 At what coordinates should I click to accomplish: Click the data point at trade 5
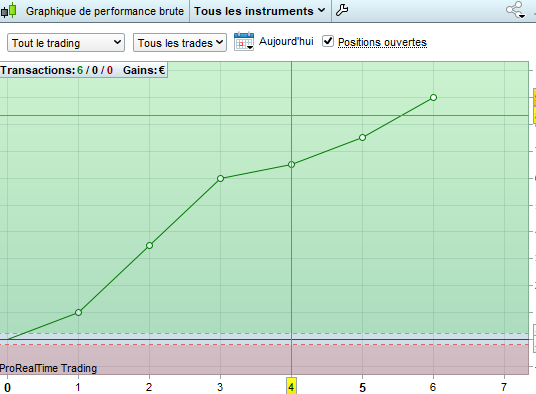(362, 137)
